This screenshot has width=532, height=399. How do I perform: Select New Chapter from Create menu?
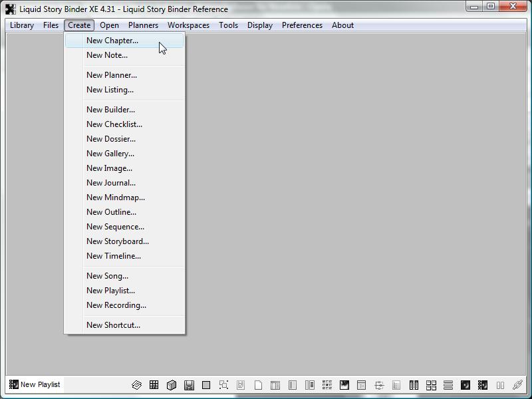(x=112, y=41)
